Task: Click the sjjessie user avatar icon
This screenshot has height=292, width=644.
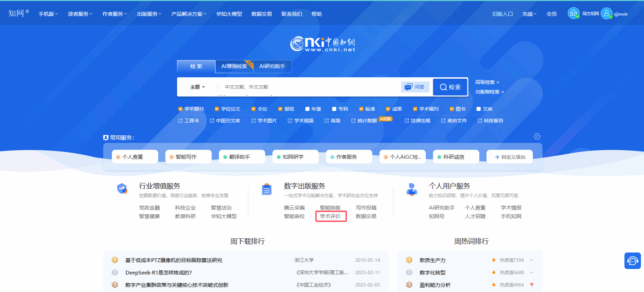Action: point(607,13)
